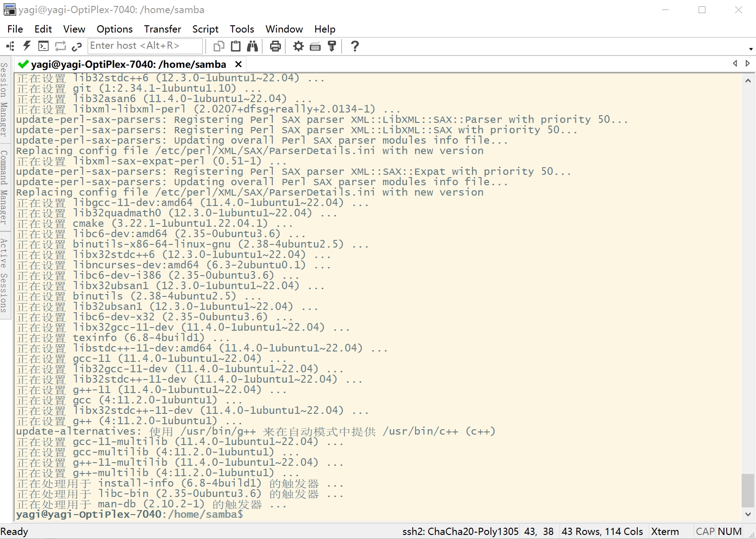Click the Public Key Assistant key icon
Screen dimensions: 756x539
point(332,46)
